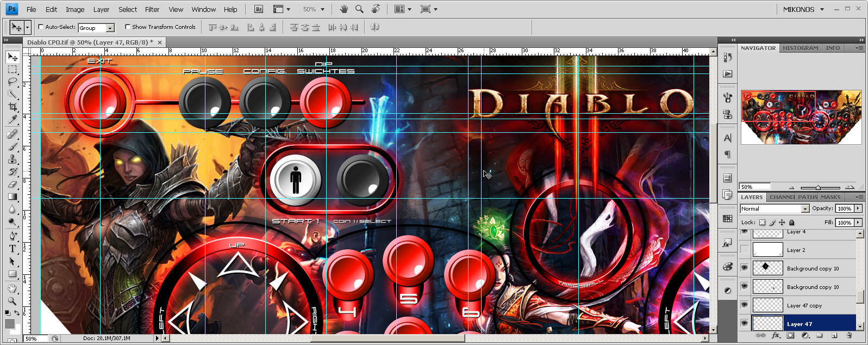The height and width of the screenshot is (345, 868).
Task: Switch to the Channels tab
Action: click(x=782, y=197)
